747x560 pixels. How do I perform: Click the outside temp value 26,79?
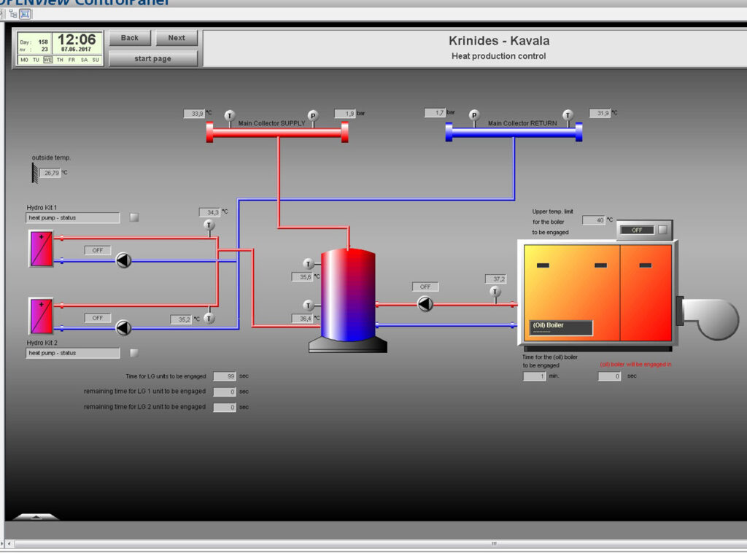[50, 173]
